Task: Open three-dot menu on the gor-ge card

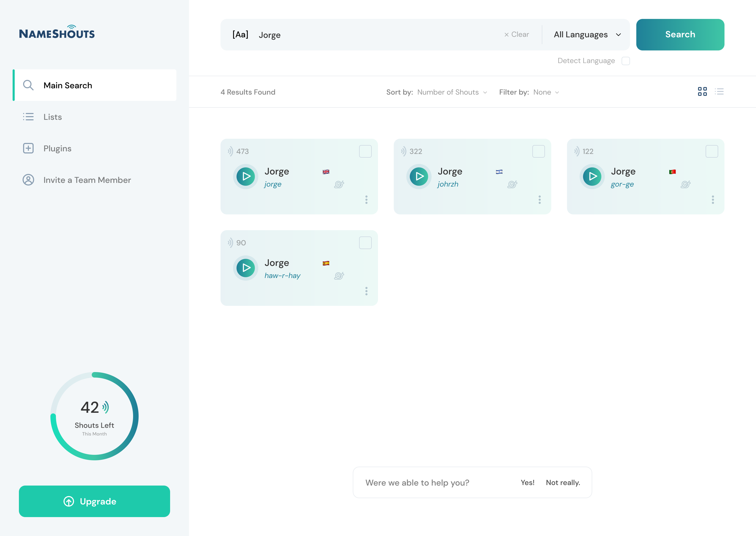Action: point(713,199)
